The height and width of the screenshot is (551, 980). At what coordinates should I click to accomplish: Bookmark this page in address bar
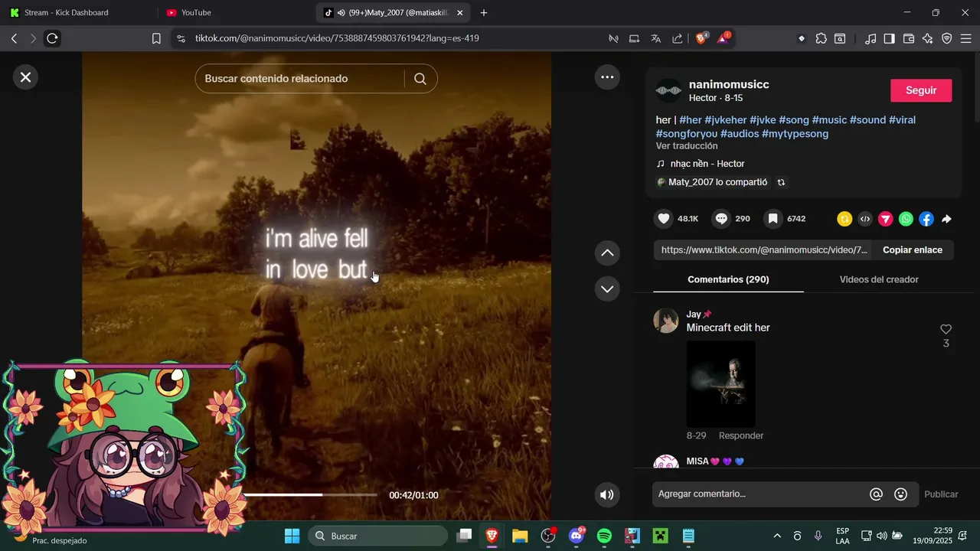point(156,38)
